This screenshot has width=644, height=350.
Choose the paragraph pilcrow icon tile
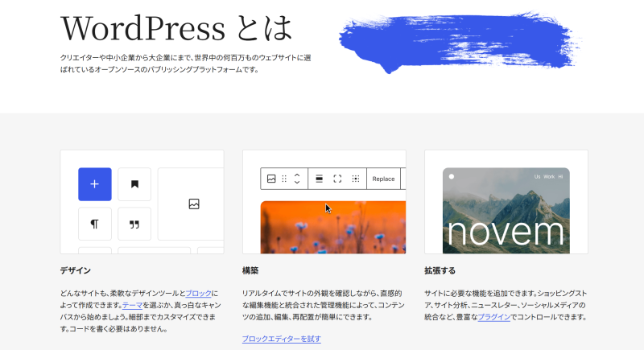click(x=95, y=224)
